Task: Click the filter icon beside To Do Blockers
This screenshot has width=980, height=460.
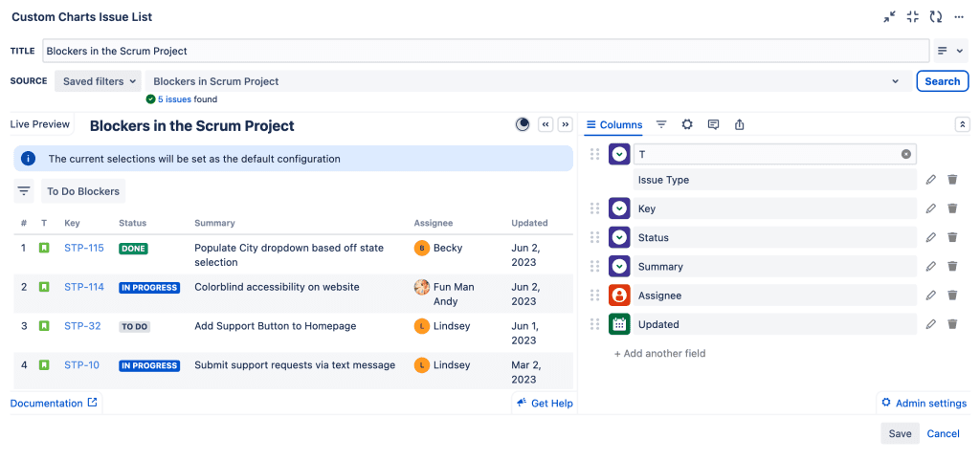Action: 24,191
